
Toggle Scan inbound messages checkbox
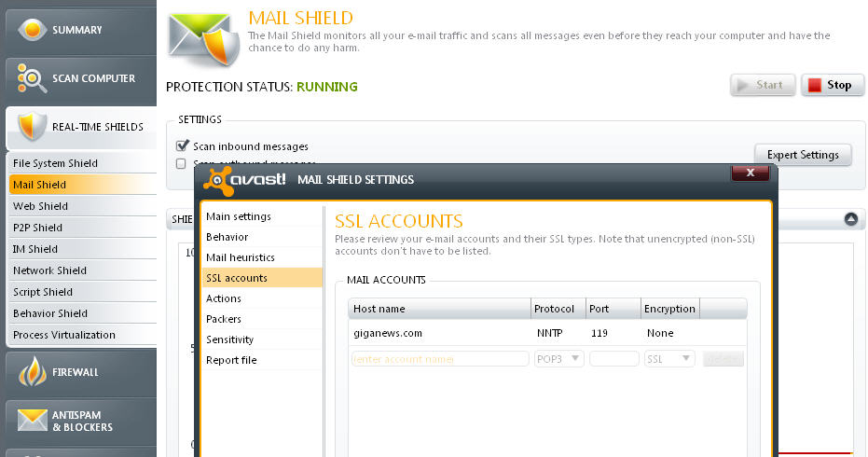click(x=183, y=145)
